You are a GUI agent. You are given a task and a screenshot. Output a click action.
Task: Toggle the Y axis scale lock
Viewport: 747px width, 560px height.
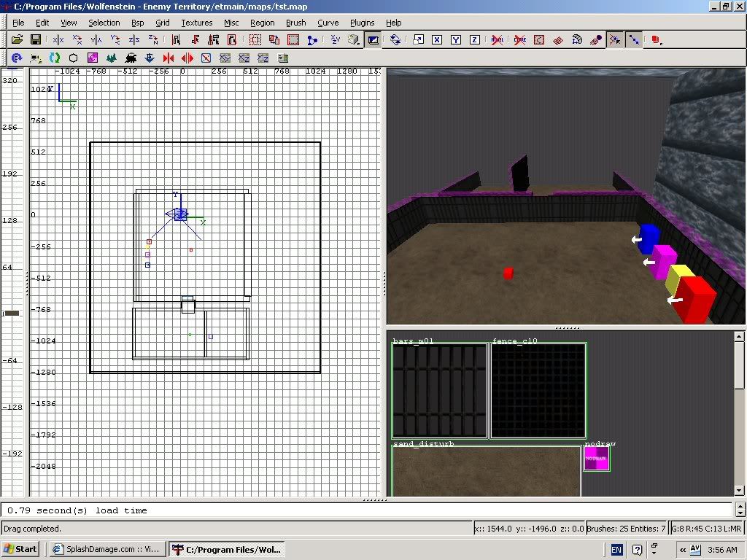coord(455,39)
